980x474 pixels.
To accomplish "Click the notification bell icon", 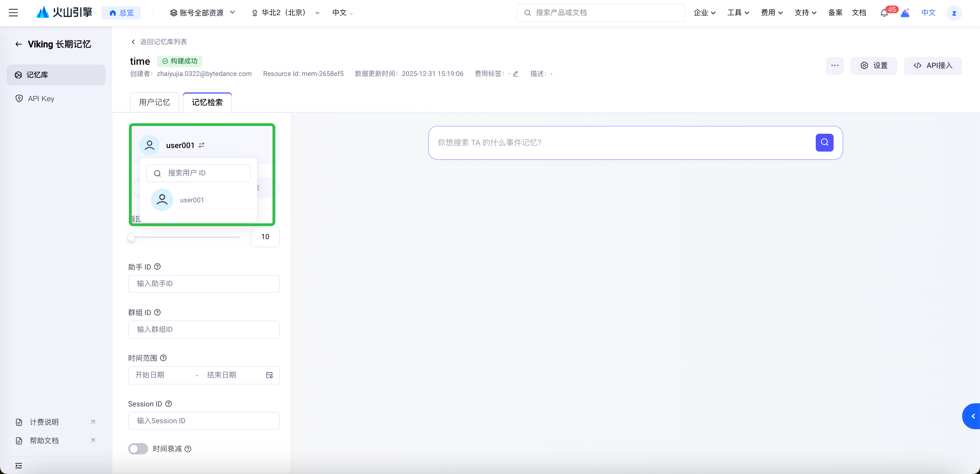I will click(884, 13).
